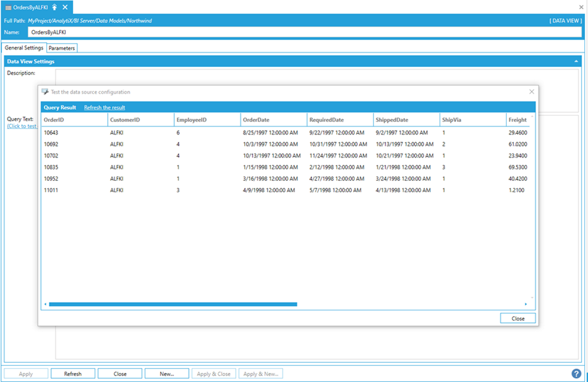Click the right scroll arrow in result grid

pos(526,304)
